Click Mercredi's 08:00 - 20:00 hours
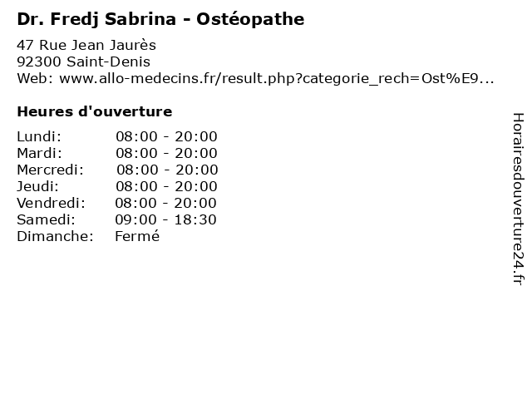This screenshot has width=532, height=399. point(167,170)
